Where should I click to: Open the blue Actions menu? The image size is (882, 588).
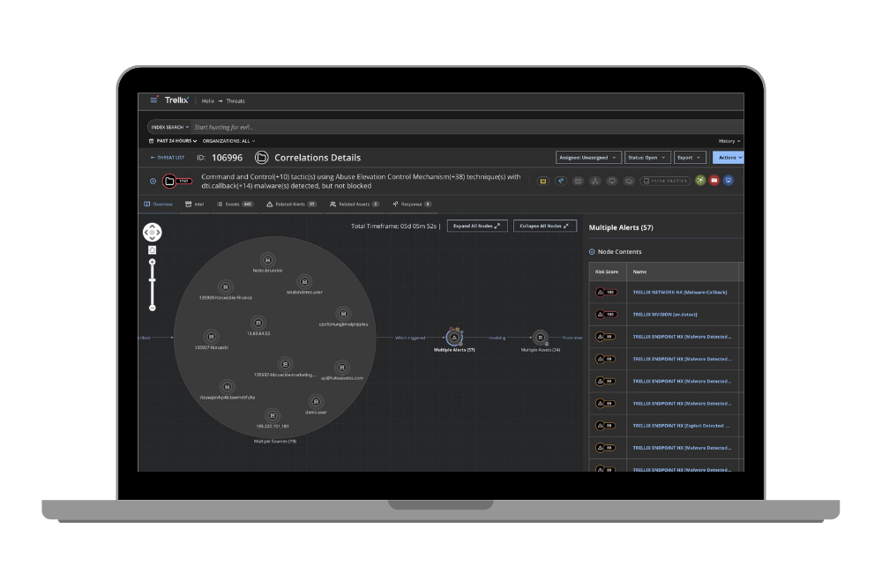pos(728,158)
